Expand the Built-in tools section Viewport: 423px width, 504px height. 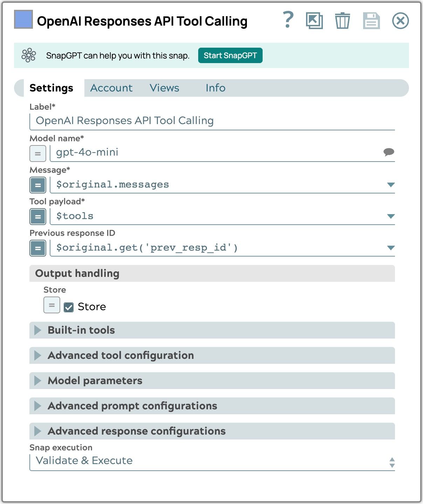tap(38, 330)
